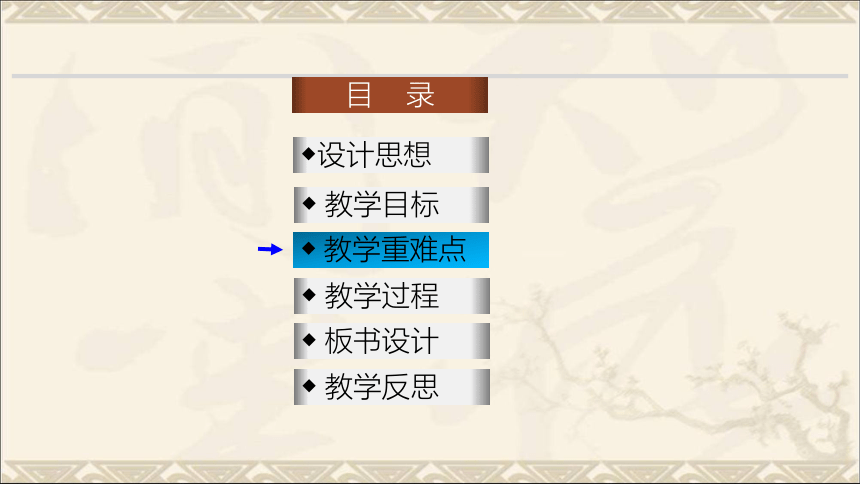Click the decorative top border pattern
The height and width of the screenshot is (484, 860).
point(430,12)
